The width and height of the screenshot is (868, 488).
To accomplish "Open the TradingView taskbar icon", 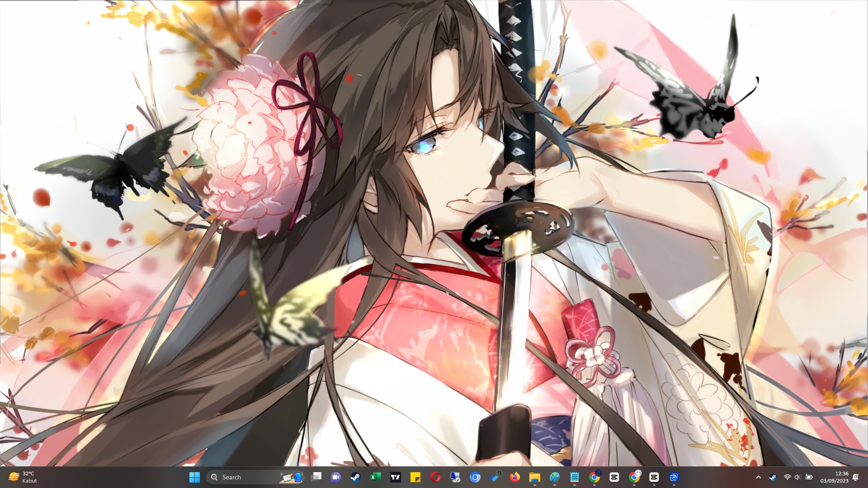I will click(x=396, y=477).
